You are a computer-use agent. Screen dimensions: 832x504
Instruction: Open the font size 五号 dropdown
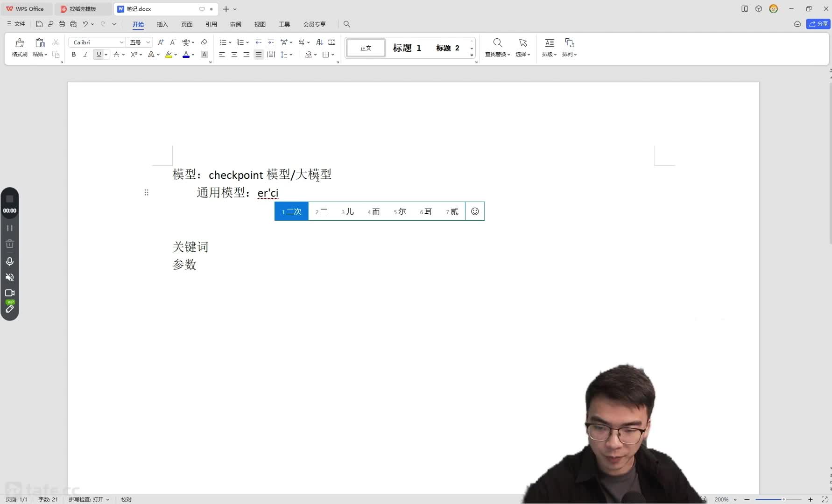148,42
